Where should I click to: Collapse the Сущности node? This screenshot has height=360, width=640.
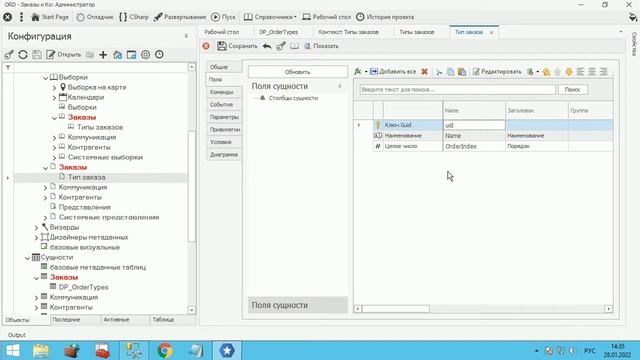coord(27,258)
